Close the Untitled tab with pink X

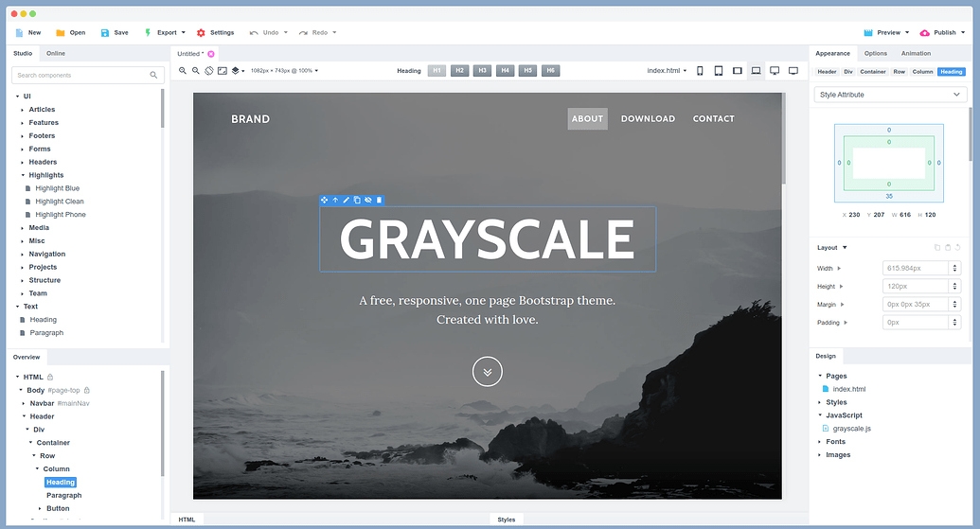click(x=211, y=54)
